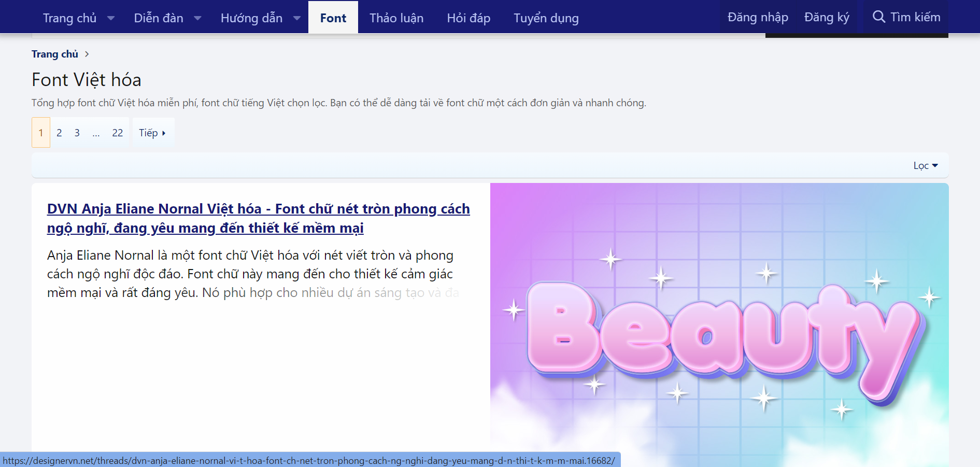Click the Tiếp next page button
The image size is (980, 467).
[x=152, y=132]
